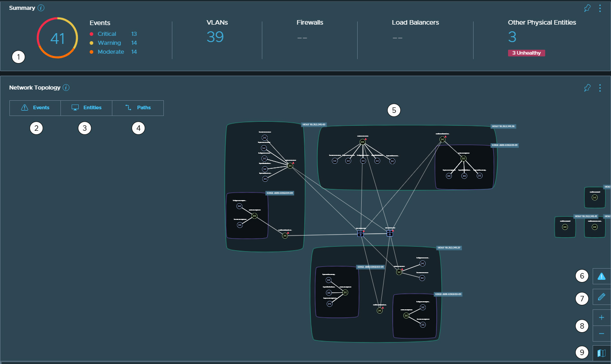The height and width of the screenshot is (364, 611).
Task: Click the Moderate row count 14
Action: [134, 52]
